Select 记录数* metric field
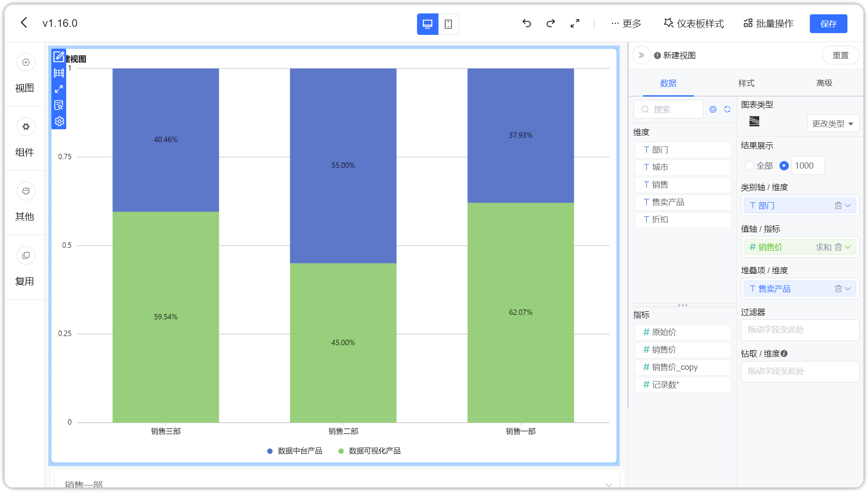Image resolution: width=868 pixels, height=492 pixels. [x=683, y=385]
